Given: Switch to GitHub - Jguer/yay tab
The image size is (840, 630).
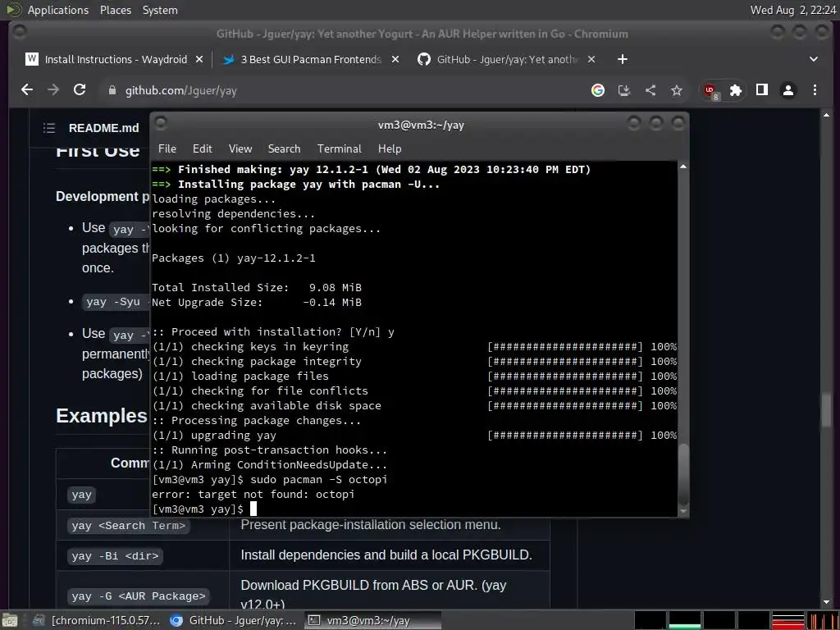Looking at the screenshot, I should pyautogui.click(x=506, y=59).
